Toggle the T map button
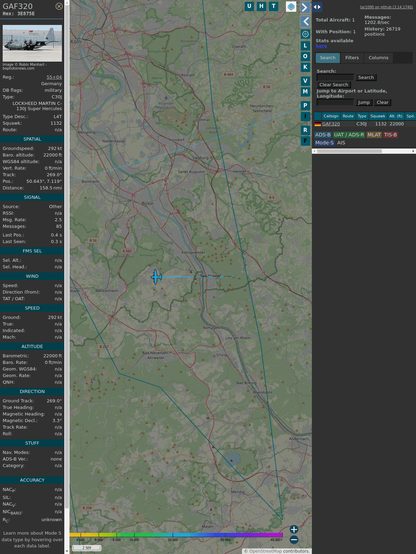 click(274, 6)
